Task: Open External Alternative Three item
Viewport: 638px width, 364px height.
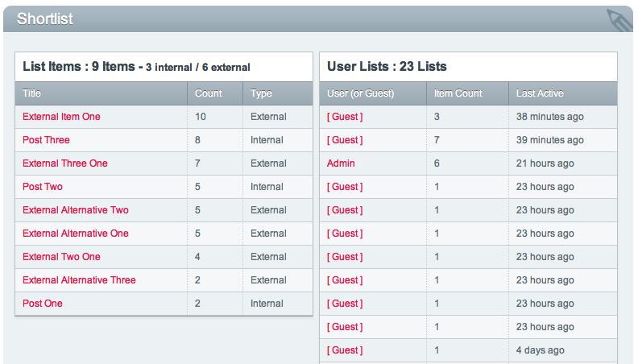Action: [79, 280]
